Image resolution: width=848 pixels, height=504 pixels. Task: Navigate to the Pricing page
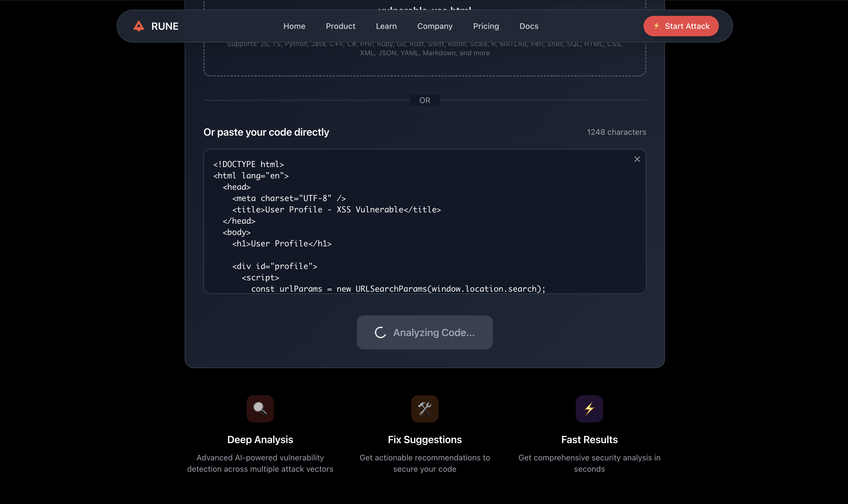click(x=486, y=26)
